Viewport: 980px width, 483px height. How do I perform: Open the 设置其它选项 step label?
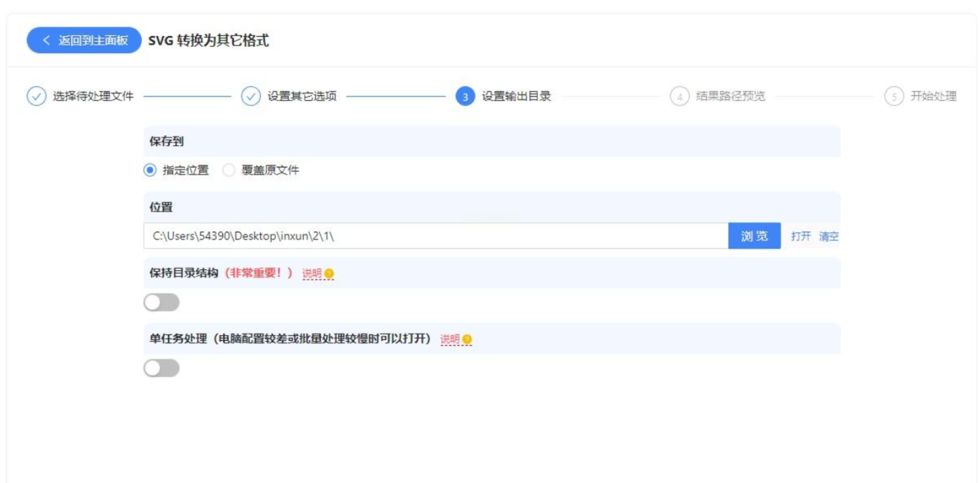(x=302, y=96)
